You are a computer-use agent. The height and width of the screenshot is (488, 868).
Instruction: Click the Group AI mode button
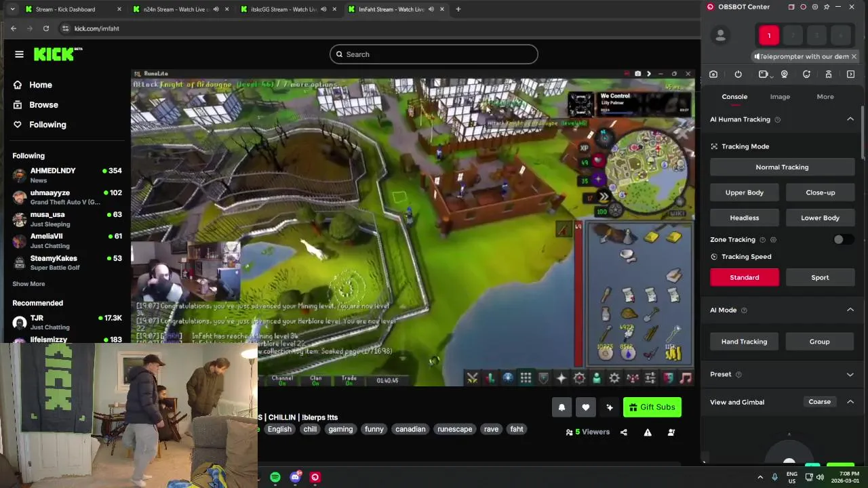pos(820,342)
